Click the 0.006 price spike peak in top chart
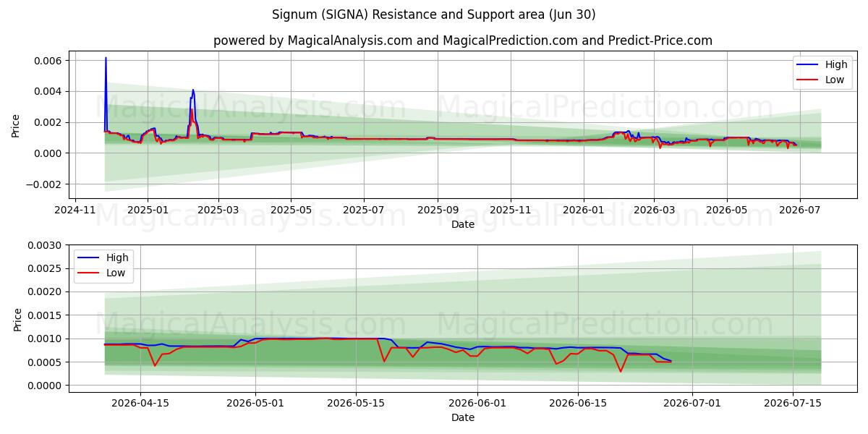Screen dimensions: 868x434 [x=106, y=58]
